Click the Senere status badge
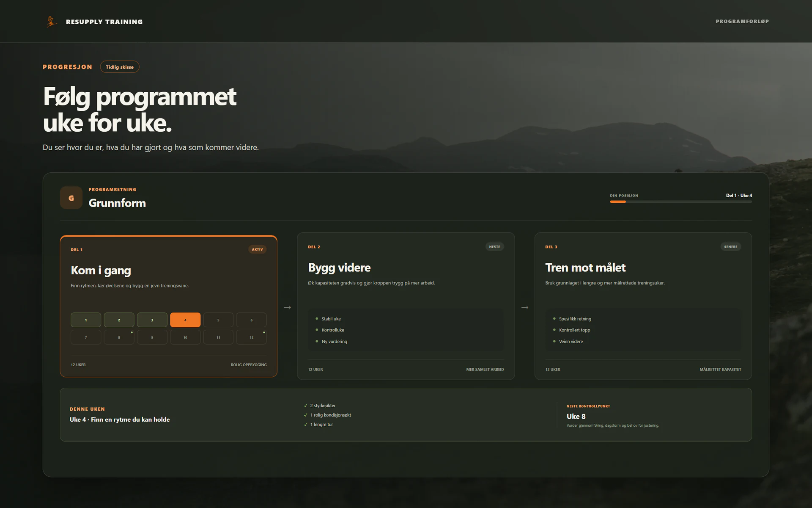Viewport: 812px width, 508px height. (731, 247)
